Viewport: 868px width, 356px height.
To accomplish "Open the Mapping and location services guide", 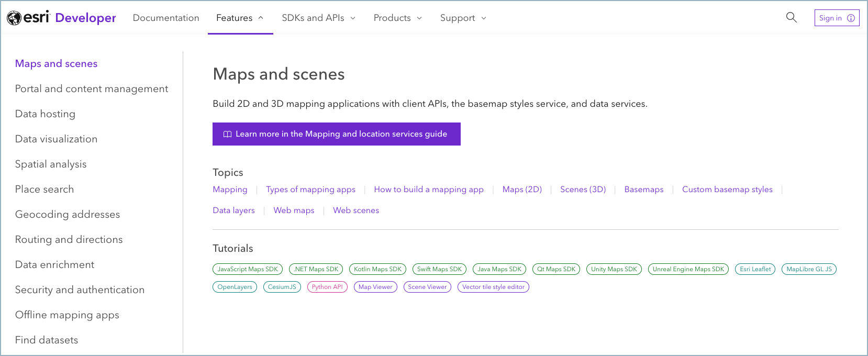I will pos(336,134).
